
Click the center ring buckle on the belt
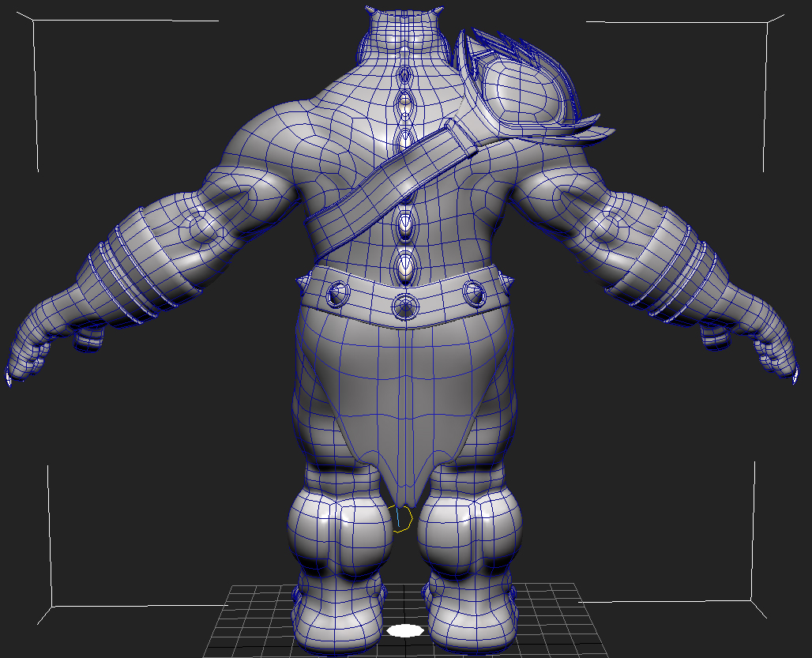point(405,306)
